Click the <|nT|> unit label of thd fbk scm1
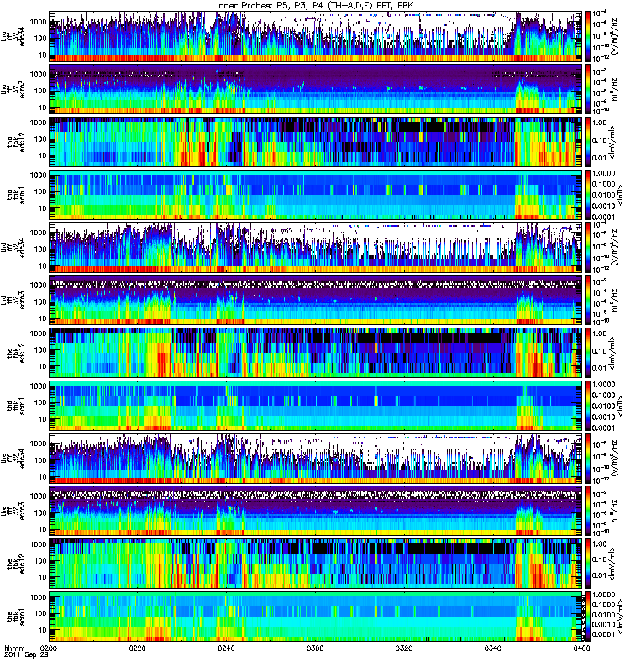The height and width of the screenshot is (672, 630). pyautogui.click(x=620, y=406)
